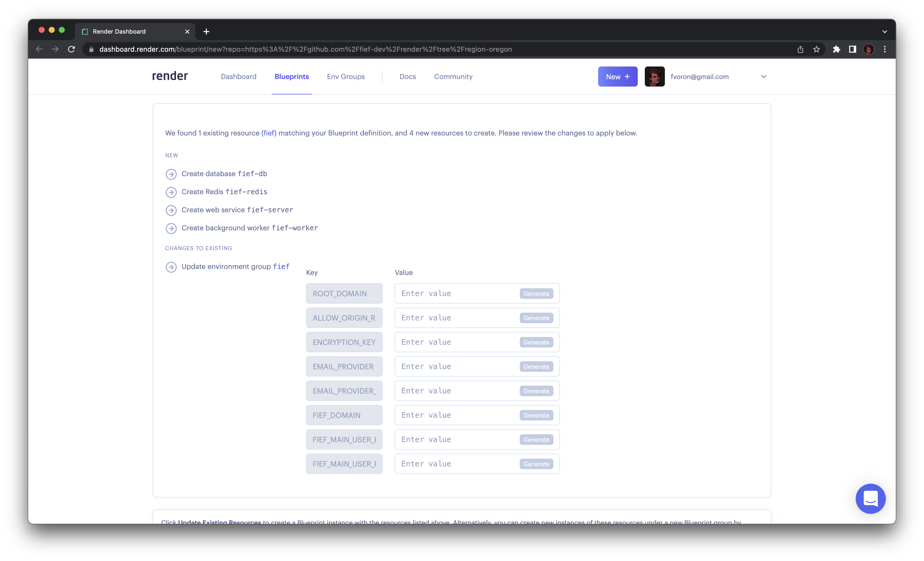
Task: Click the New + button icon
Action: (x=616, y=77)
